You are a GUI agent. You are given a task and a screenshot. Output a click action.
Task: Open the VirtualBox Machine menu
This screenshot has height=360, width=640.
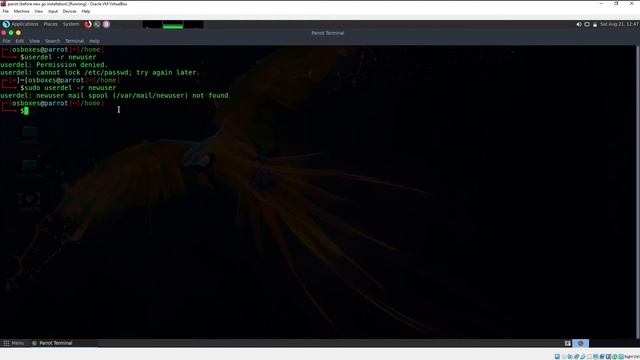click(22, 11)
